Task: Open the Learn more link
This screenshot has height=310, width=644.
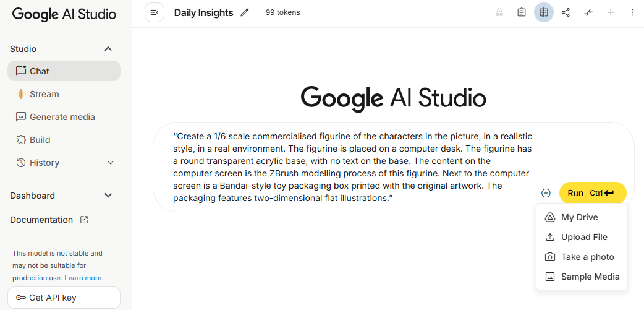Action: [x=84, y=278]
